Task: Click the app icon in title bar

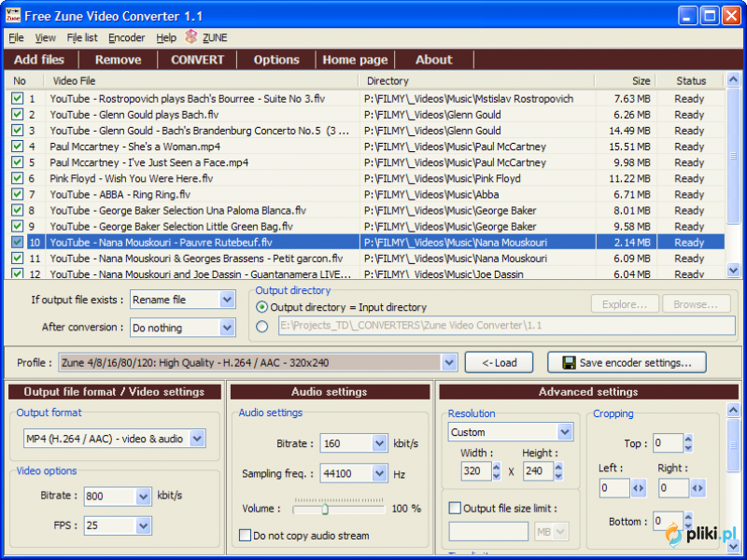Action: click(x=13, y=15)
